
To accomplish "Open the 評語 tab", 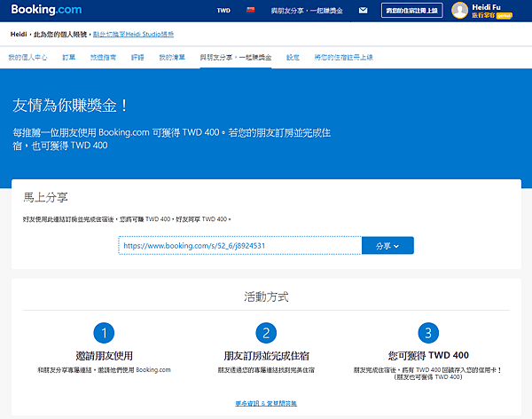I will (137, 58).
